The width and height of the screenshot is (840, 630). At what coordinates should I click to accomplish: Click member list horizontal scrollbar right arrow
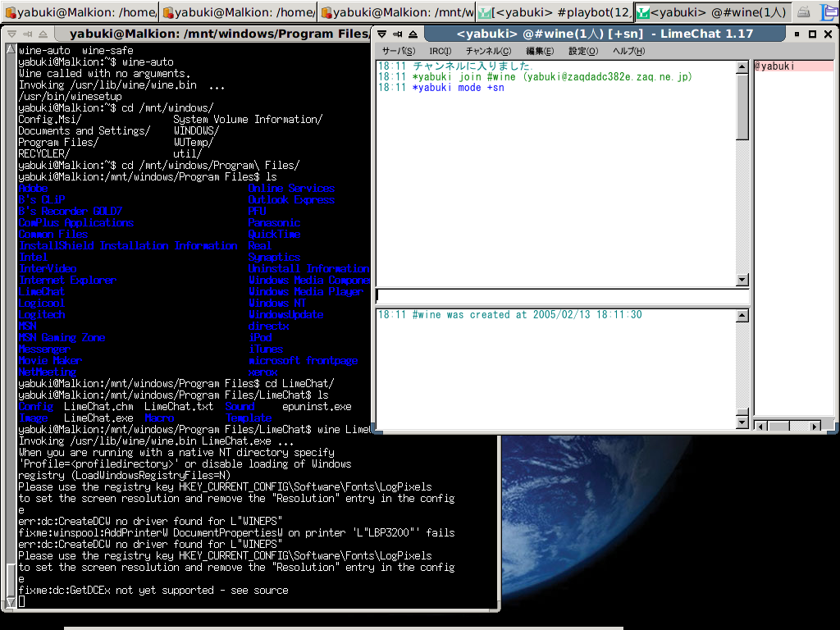point(815,427)
